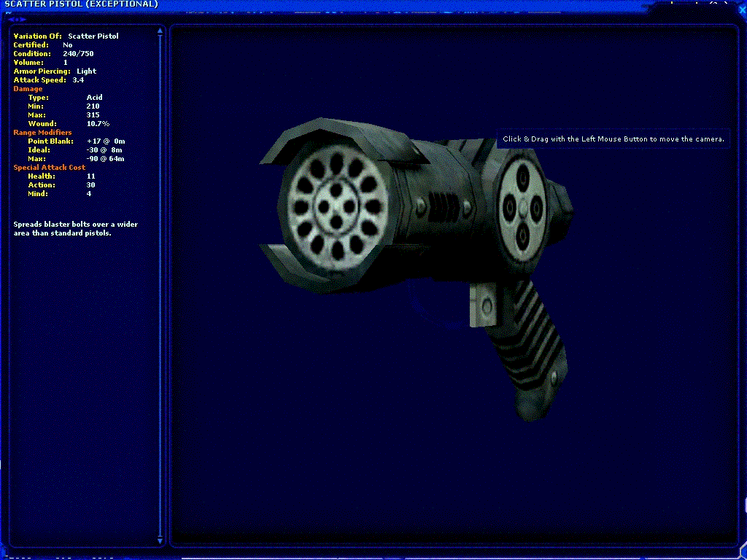
Task: Click the orange 'Damage' section heading
Action: [28, 88]
